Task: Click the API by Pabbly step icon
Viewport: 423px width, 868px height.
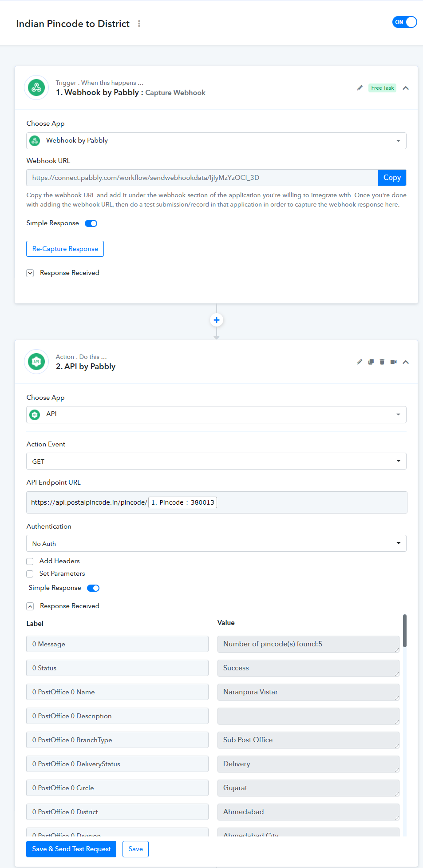Action: coord(36,362)
